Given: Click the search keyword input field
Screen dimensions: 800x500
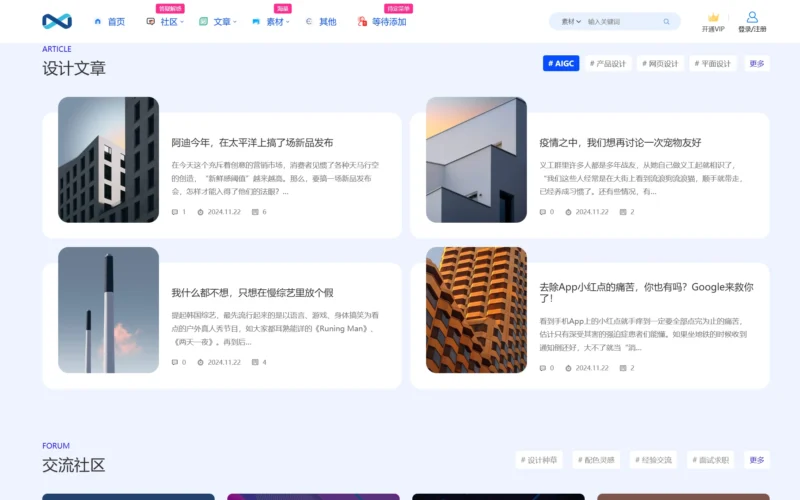Looking at the screenshot, I should (x=620, y=21).
